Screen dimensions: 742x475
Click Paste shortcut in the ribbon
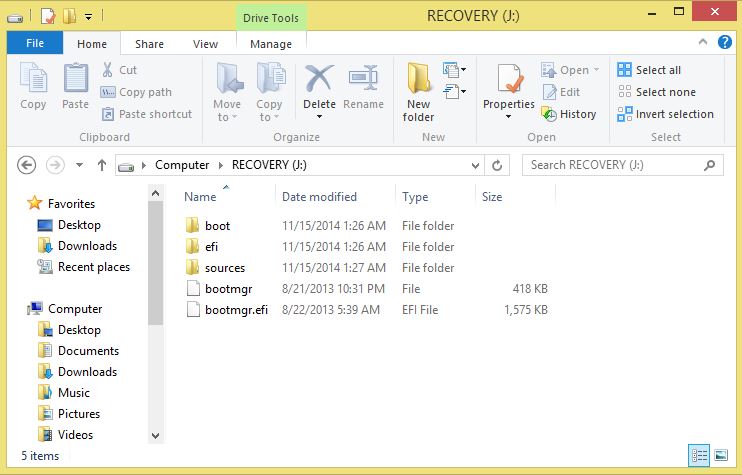(147, 114)
